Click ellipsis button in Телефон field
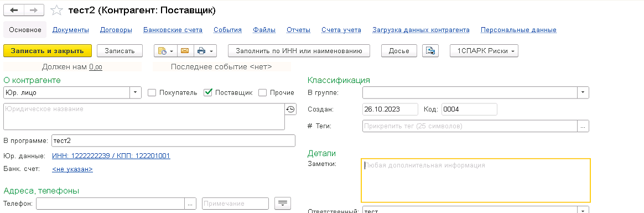644x213 pixels. [x=190, y=204]
